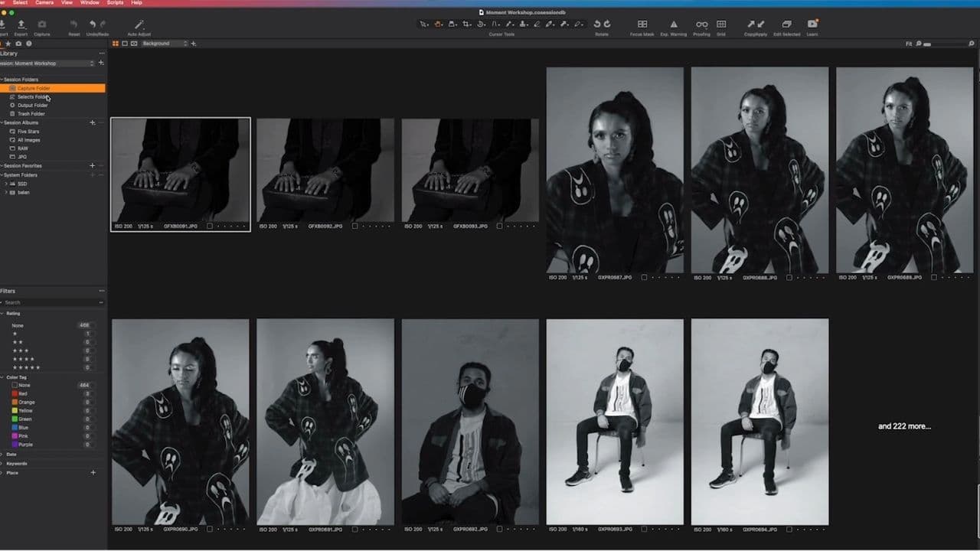Select the pointer cursor tool
Screen dimensions: 980x551
423,24
